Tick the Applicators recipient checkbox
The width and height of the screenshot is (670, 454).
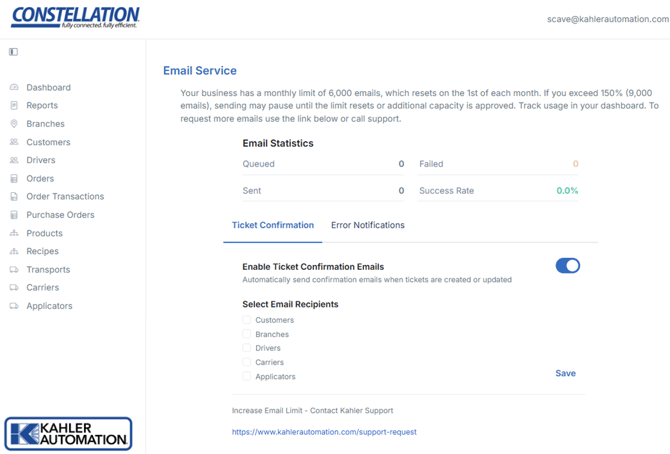coord(247,377)
